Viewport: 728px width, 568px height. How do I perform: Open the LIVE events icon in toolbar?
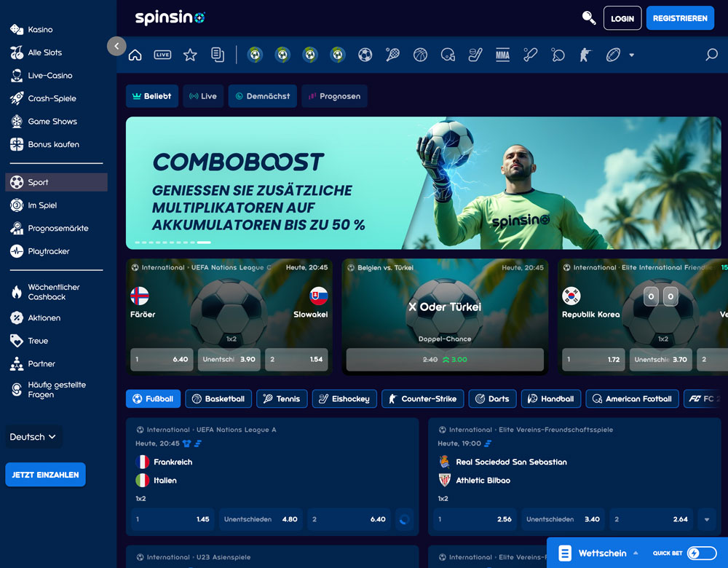[162, 55]
